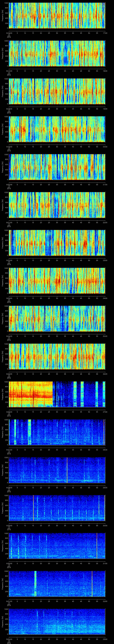Viewport: 114px width, 644px height.
Task: Click the red edge line near 59 s in 8:27:00 panel
Action: 104,432
